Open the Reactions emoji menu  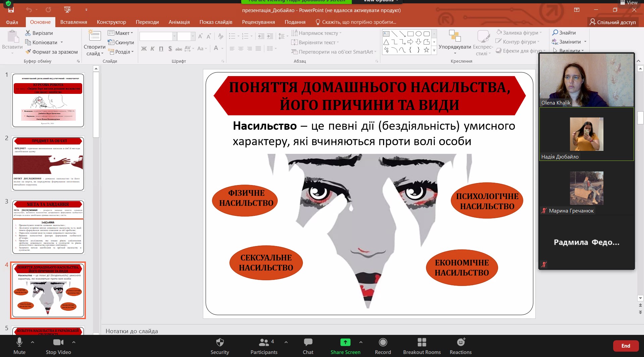point(461,346)
